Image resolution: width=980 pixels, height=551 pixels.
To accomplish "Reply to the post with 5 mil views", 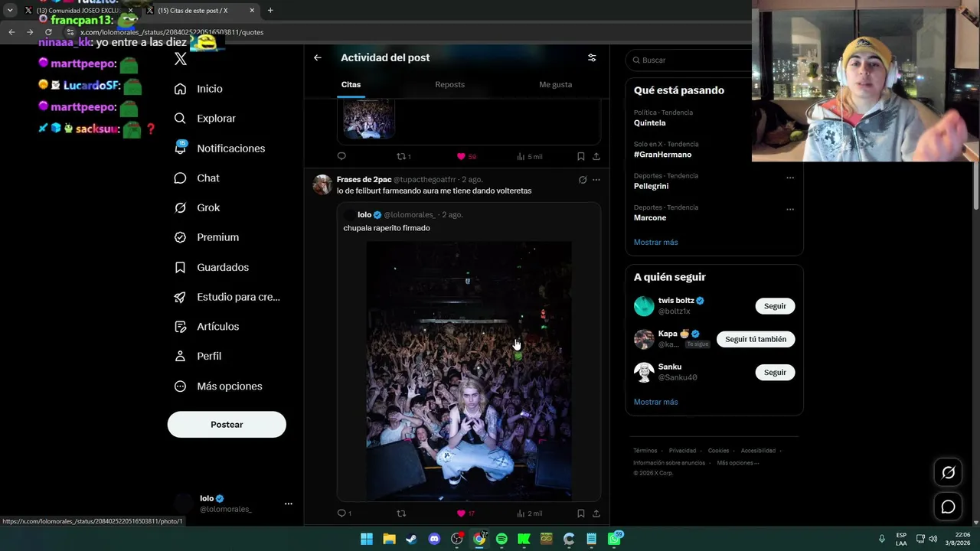I will 341,156.
